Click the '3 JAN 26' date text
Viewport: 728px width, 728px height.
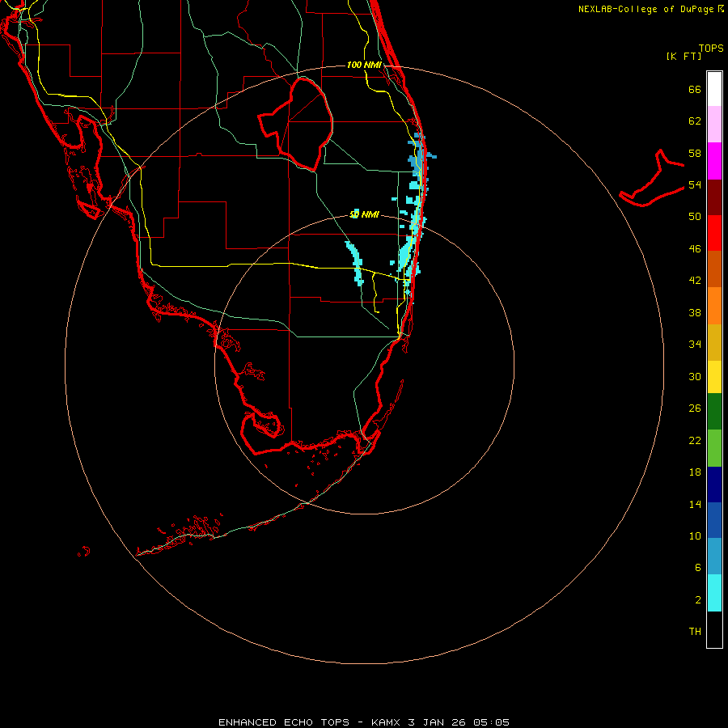[437, 722]
